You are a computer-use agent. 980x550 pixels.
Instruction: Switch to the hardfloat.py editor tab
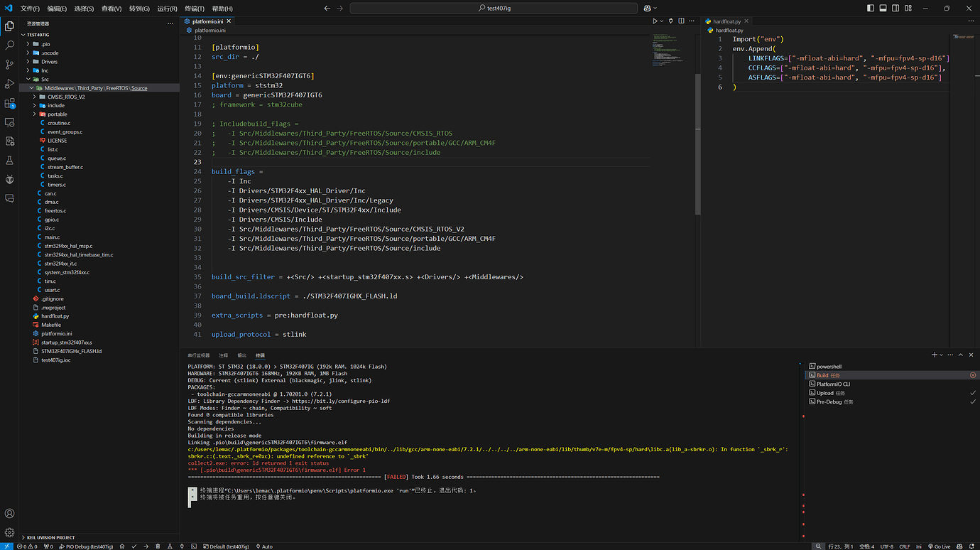(727, 21)
